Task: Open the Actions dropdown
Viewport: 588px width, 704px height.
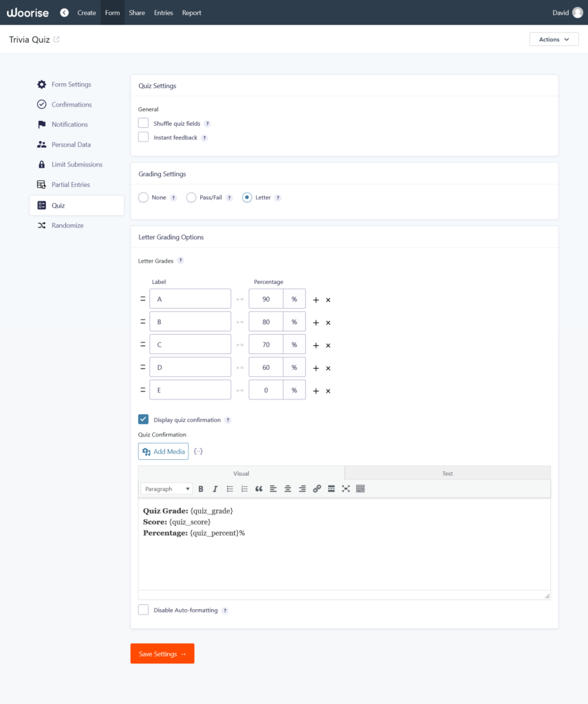Action: (554, 39)
